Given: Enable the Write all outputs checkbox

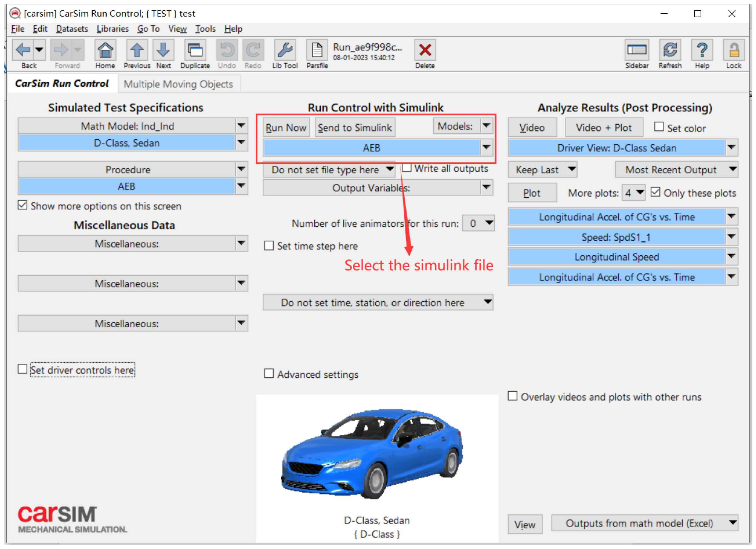Looking at the screenshot, I should (406, 168).
